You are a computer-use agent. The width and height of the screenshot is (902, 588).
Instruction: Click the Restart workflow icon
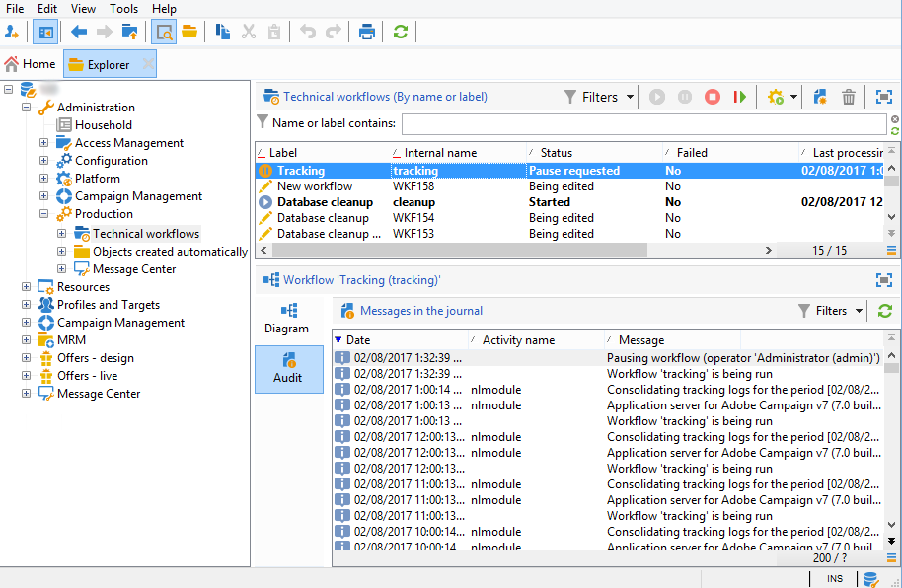click(x=739, y=97)
